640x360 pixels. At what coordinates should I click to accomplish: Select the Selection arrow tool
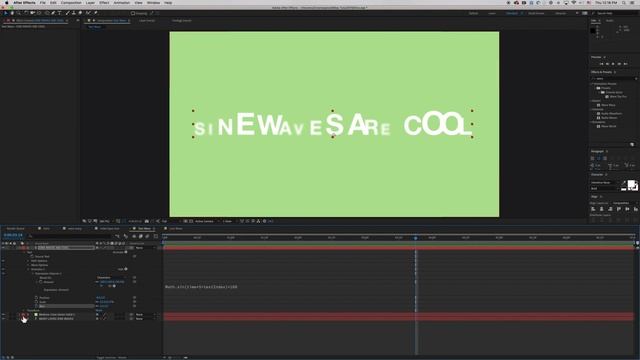[6, 13]
